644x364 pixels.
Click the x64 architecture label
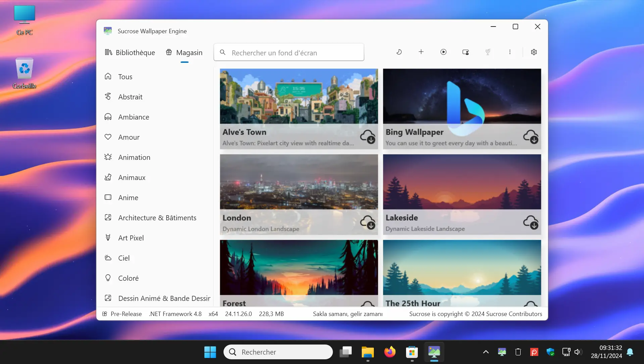[x=213, y=314]
